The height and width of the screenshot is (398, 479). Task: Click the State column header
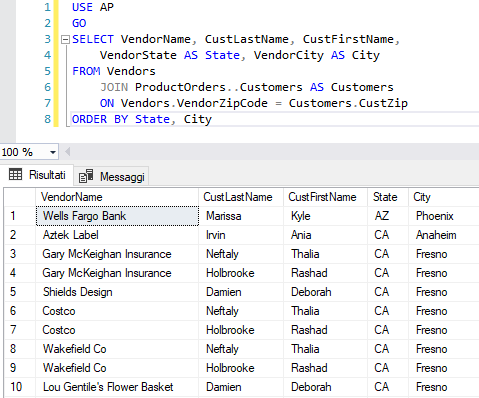click(388, 197)
